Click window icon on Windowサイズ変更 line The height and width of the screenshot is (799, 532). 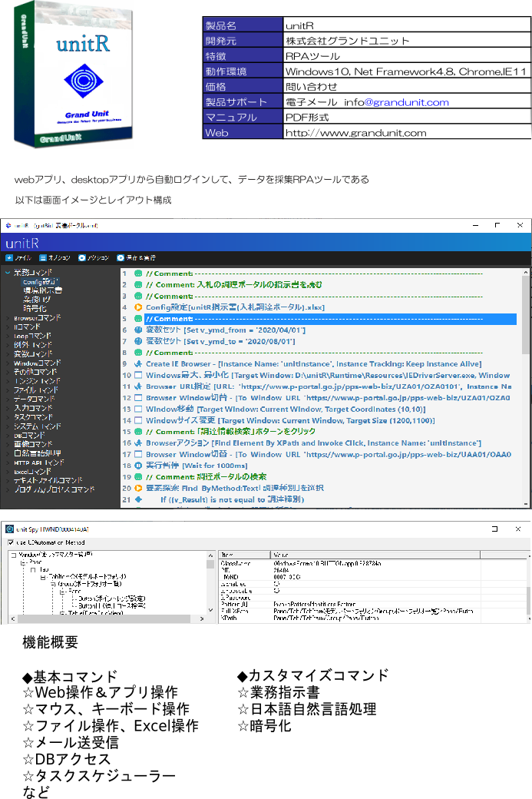[138, 420]
